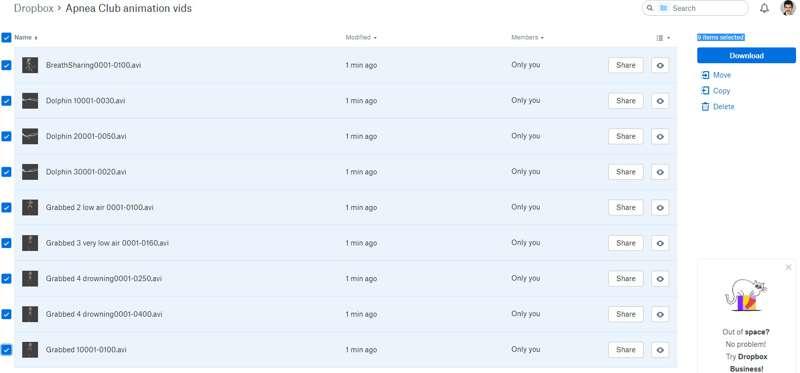Viewport: 800px width, 373px height.
Task: Click file name Grabbed 3 very low air 0001-0160.avi
Action: point(107,243)
